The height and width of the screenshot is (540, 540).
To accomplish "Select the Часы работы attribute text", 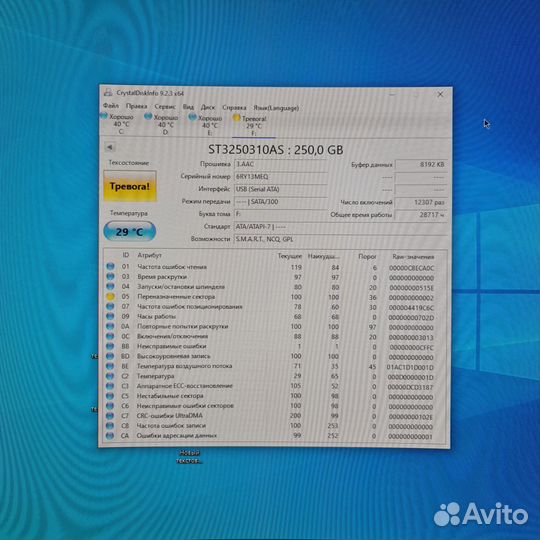I will coord(156,316).
